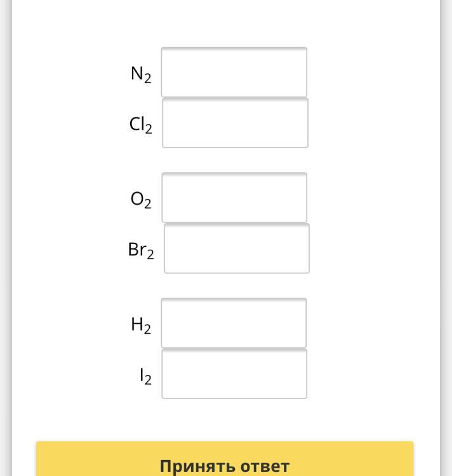
Task: Click the O2 formula label
Action: coord(141,200)
